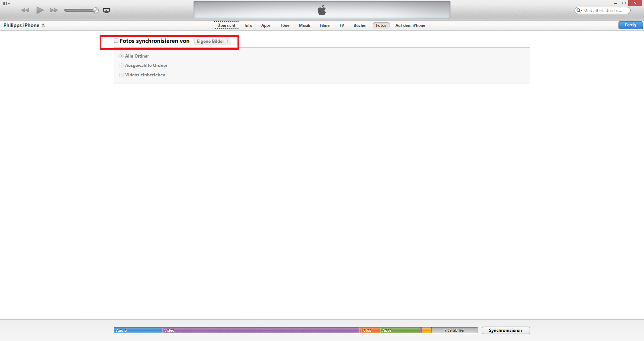Viewport: 644px width, 341px height.
Task: Close the iTunes window
Action: tap(635, 3)
